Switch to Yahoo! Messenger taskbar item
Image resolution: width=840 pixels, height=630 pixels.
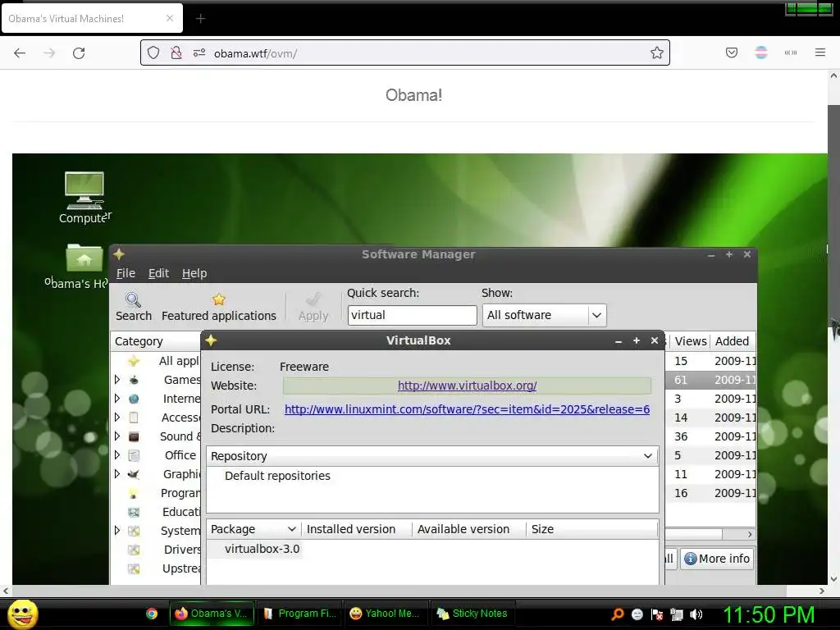click(x=386, y=614)
